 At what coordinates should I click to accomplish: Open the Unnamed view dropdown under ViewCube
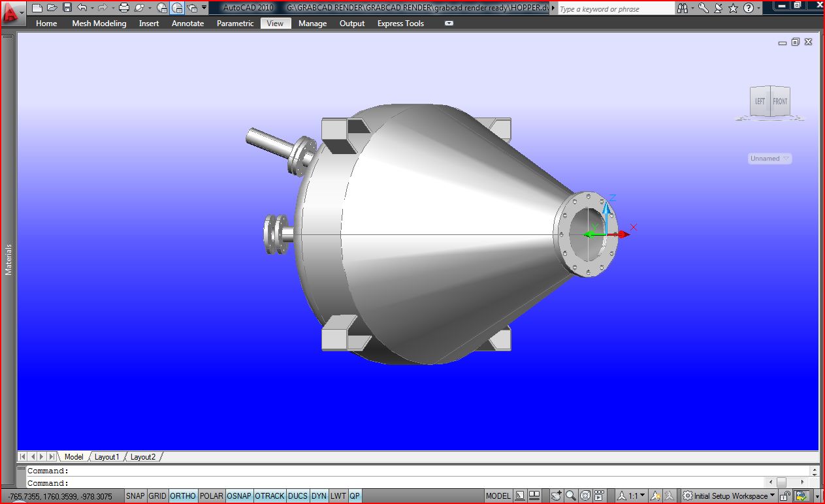pyautogui.click(x=769, y=159)
